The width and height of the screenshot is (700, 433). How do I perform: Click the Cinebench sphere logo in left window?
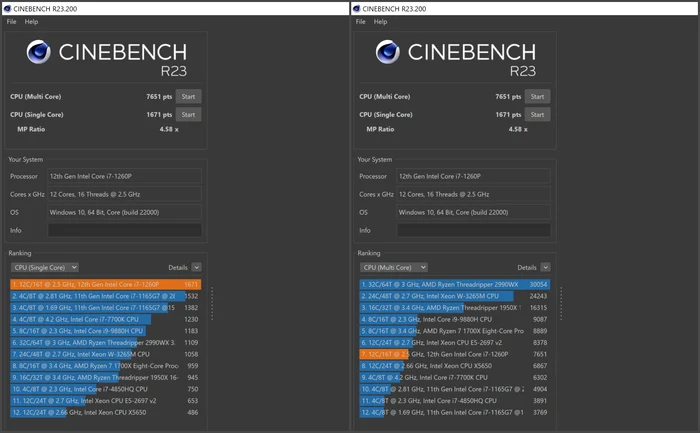[x=38, y=52]
